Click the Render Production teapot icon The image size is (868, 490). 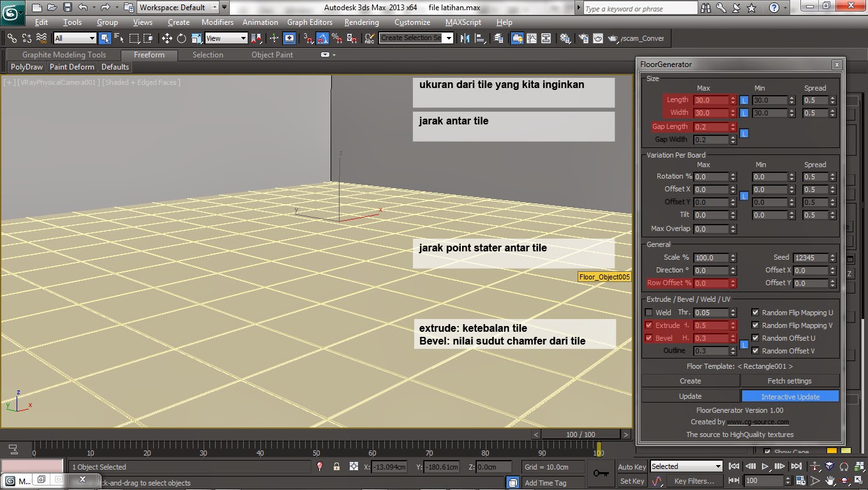pos(613,38)
